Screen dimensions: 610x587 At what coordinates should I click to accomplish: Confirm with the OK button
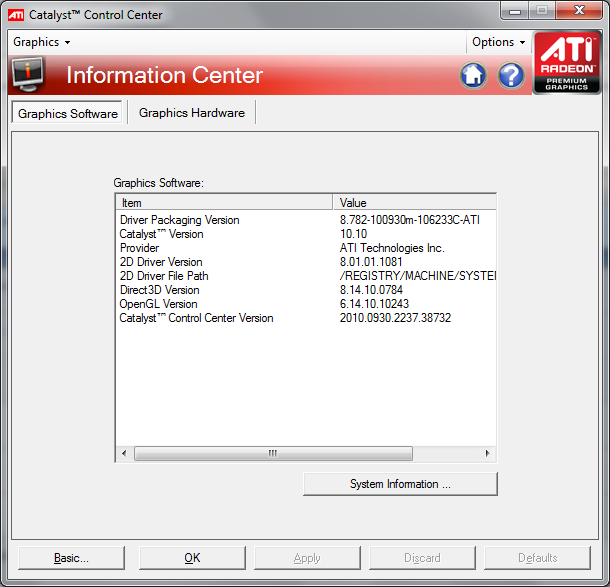click(192, 558)
